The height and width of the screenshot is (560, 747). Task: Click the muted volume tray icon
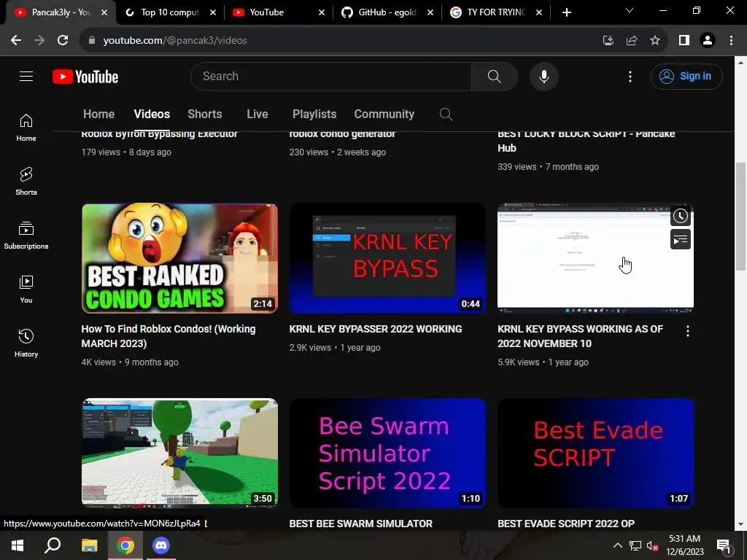click(653, 545)
